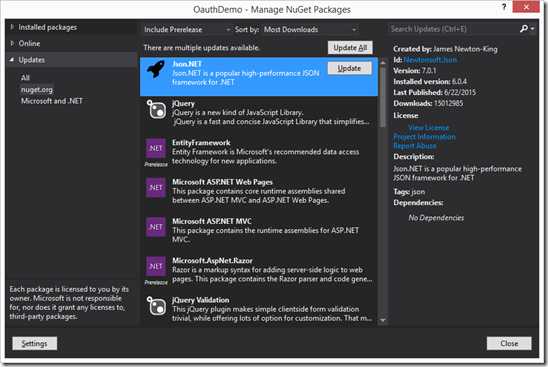
Task: Click the ASP.NET MVC .NET icon
Action: (156, 227)
